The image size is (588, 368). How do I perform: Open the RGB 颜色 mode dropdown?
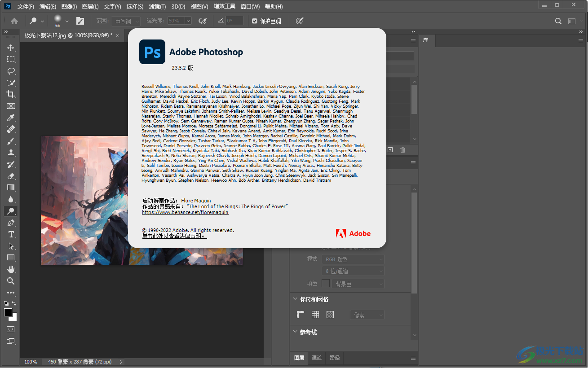point(353,259)
